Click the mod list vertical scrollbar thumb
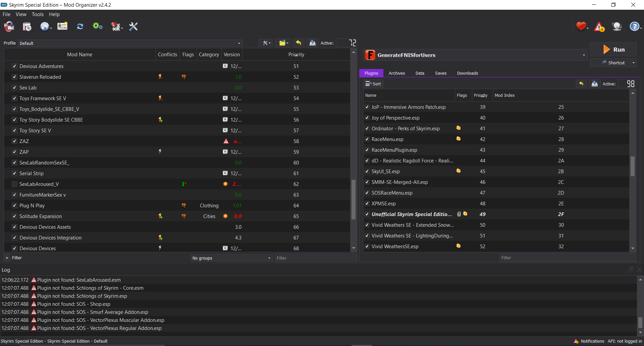 click(354, 200)
